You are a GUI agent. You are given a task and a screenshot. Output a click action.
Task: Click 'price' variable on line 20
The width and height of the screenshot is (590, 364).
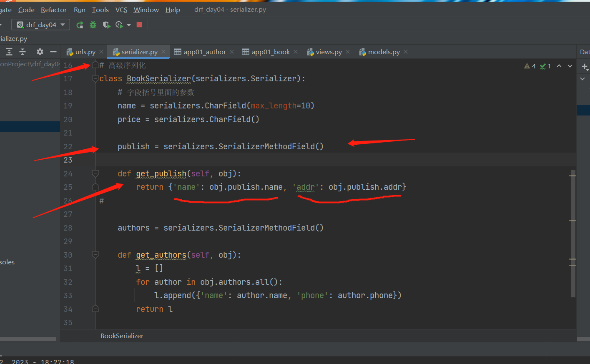[x=129, y=119]
